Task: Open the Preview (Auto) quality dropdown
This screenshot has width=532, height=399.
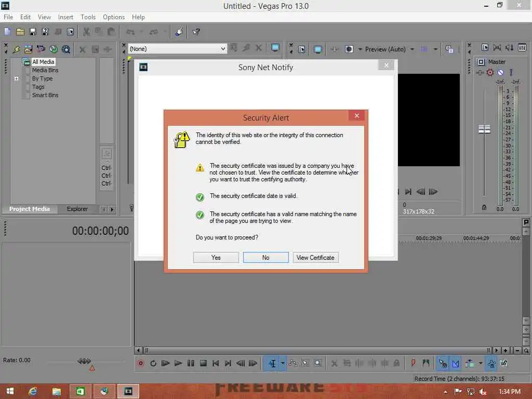Action: pyautogui.click(x=412, y=49)
